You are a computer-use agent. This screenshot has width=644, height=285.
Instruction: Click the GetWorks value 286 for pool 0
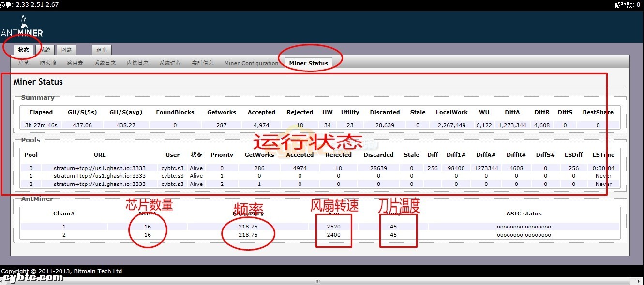click(x=259, y=168)
